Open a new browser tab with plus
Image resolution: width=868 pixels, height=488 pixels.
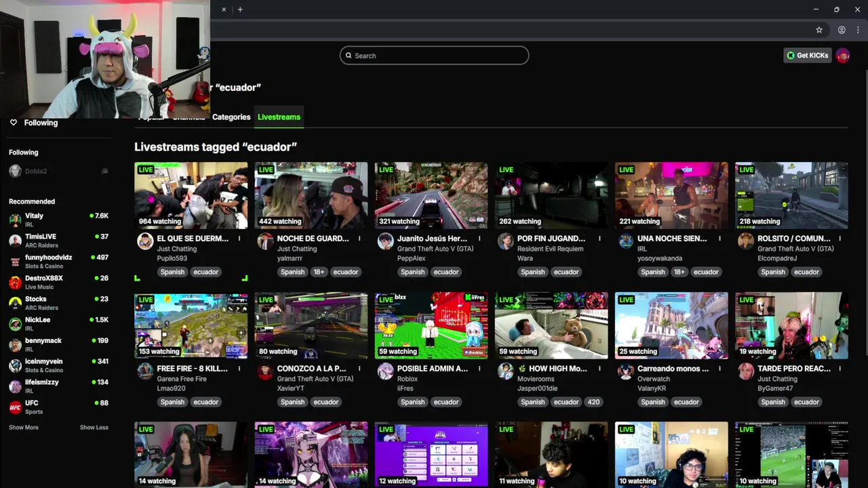tap(240, 9)
